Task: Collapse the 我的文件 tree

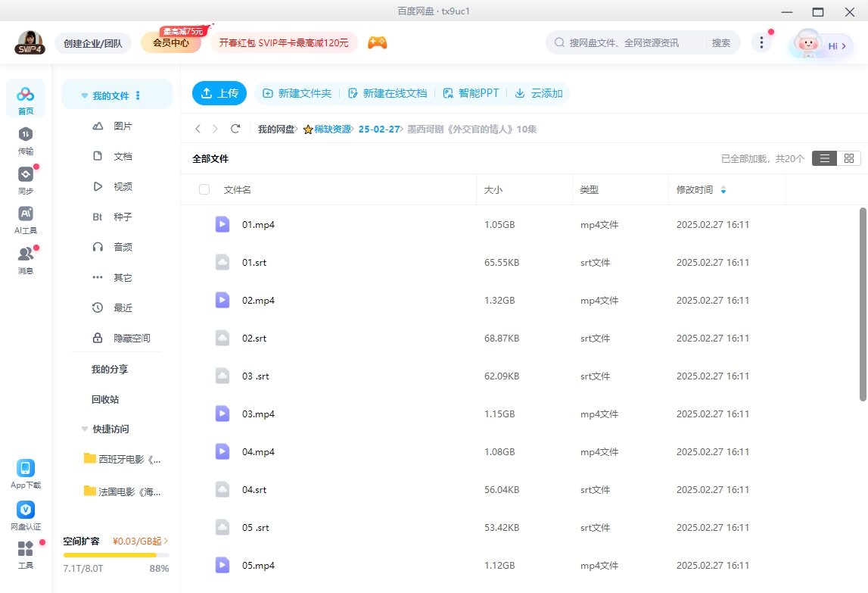Action: (x=84, y=94)
